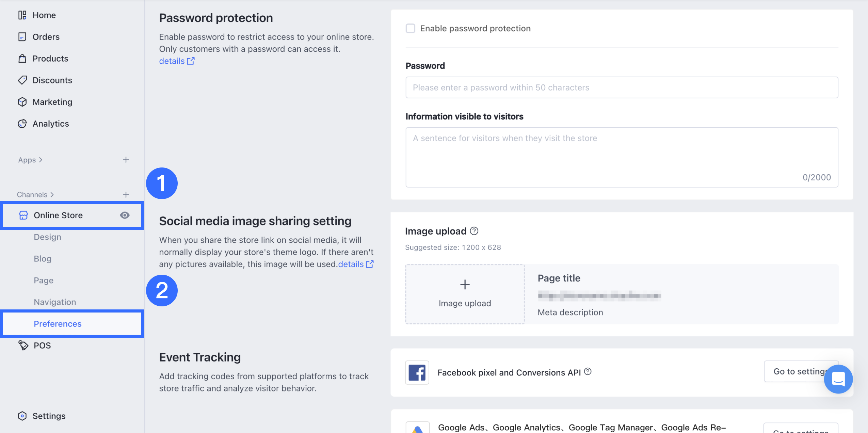The width and height of the screenshot is (868, 433).
Task: Open Orders via its sidebar icon
Action: pyautogui.click(x=22, y=37)
